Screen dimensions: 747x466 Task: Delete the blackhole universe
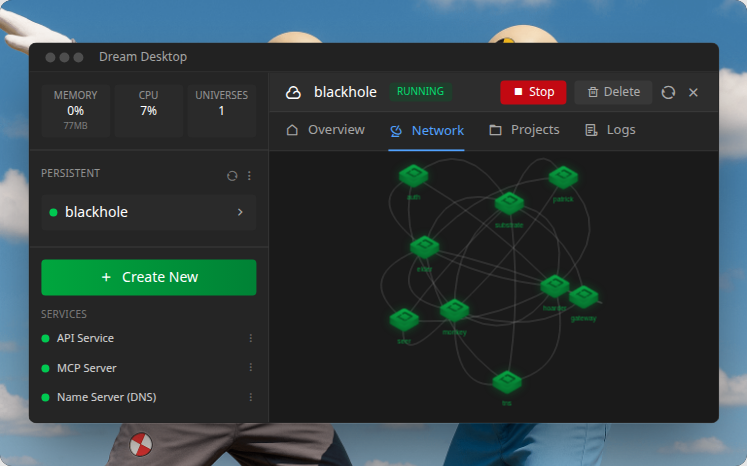(613, 92)
